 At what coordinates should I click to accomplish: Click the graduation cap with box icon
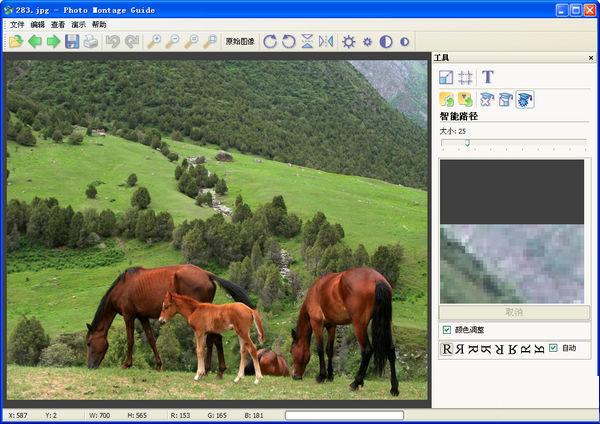coord(505,100)
